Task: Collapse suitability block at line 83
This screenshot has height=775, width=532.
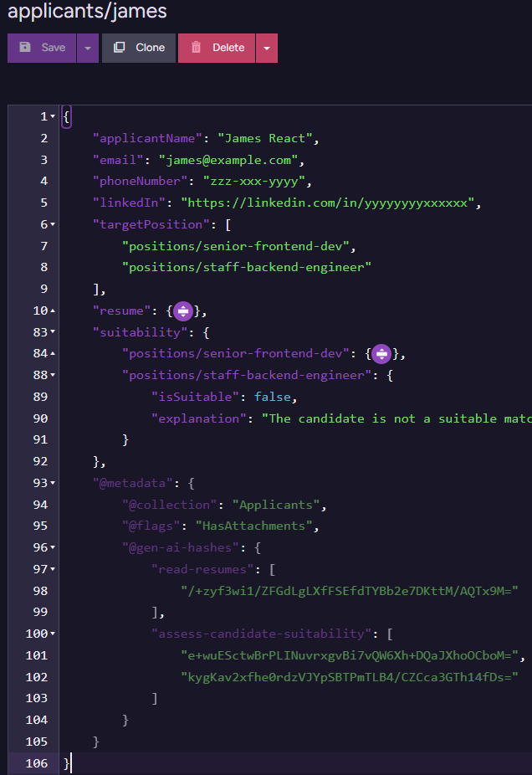Action: 53,332
